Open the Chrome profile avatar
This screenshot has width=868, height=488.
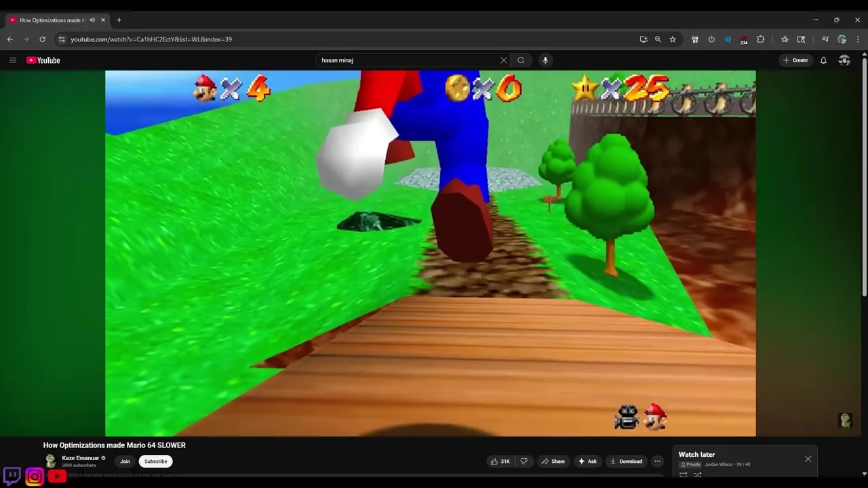(x=842, y=39)
